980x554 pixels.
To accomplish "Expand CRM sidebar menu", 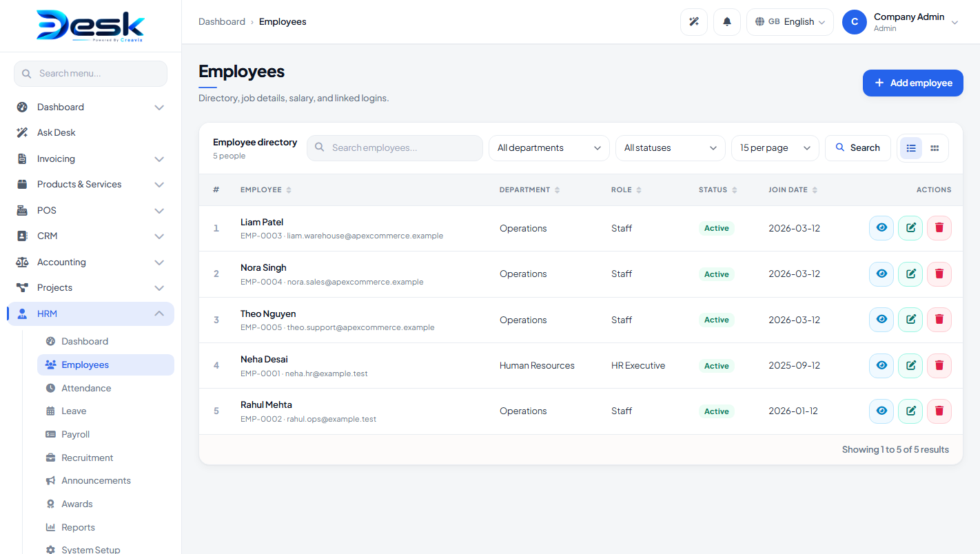I will point(159,236).
